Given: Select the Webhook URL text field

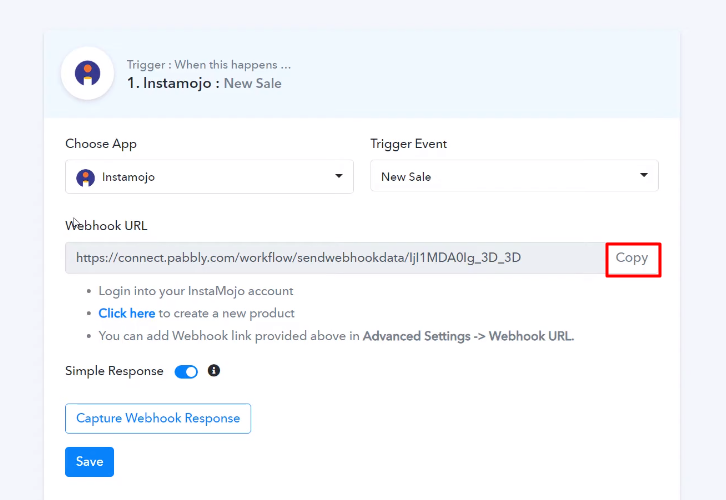Looking at the screenshot, I should click(x=335, y=258).
